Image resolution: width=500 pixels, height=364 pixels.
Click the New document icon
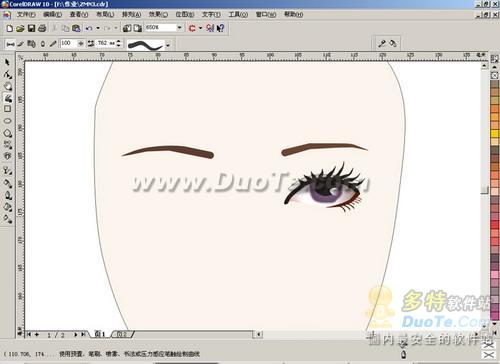click(x=10, y=28)
